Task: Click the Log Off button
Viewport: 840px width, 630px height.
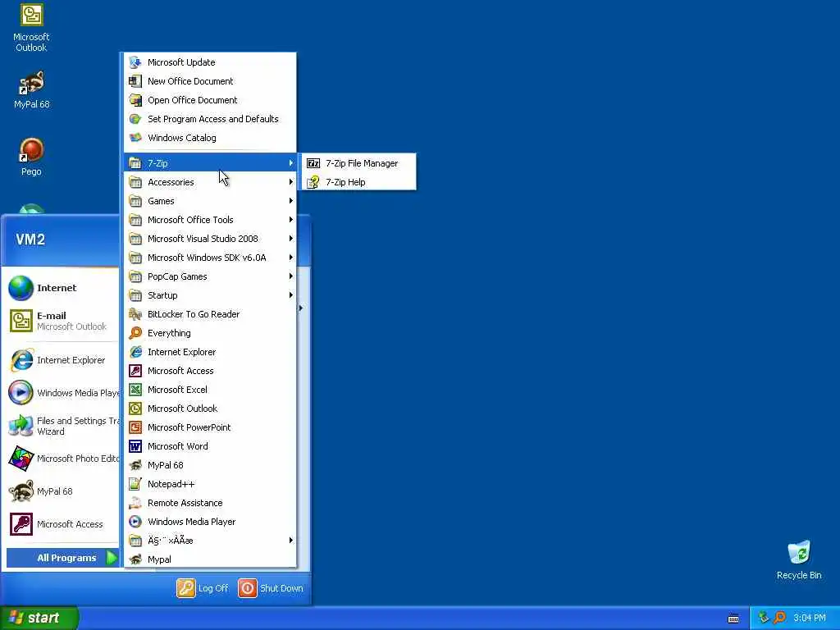Action: tap(203, 588)
